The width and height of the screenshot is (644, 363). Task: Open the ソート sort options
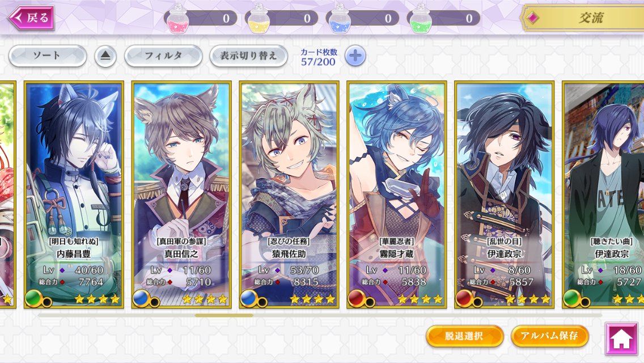[x=48, y=56]
